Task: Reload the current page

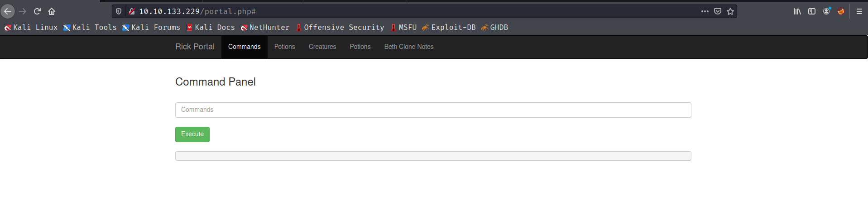Action: (x=37, y=11)
